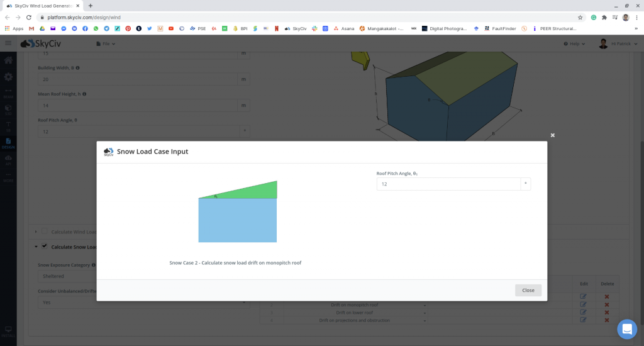Open the chat support bubble
The width and height of the screenshot is (644, 346).
[626, 329]
